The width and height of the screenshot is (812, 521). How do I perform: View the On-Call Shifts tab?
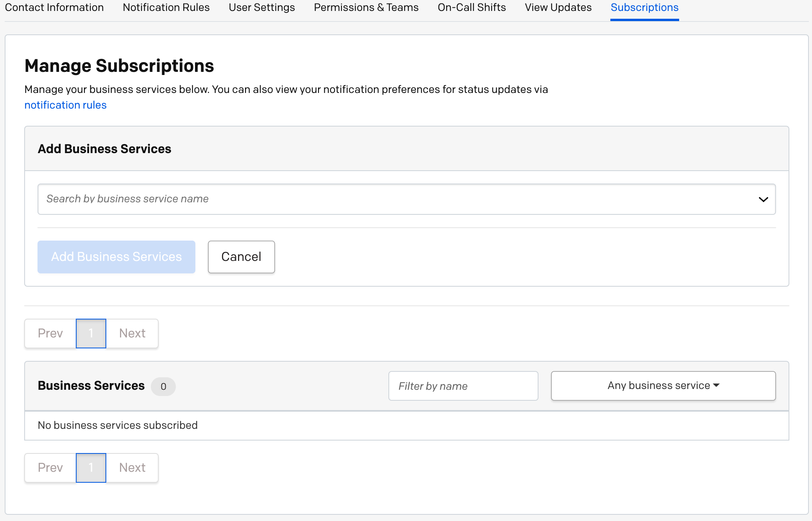pos(472,7)
